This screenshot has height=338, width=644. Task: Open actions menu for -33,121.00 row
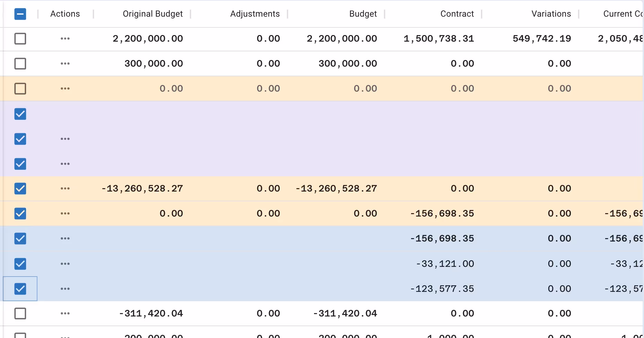65,264
